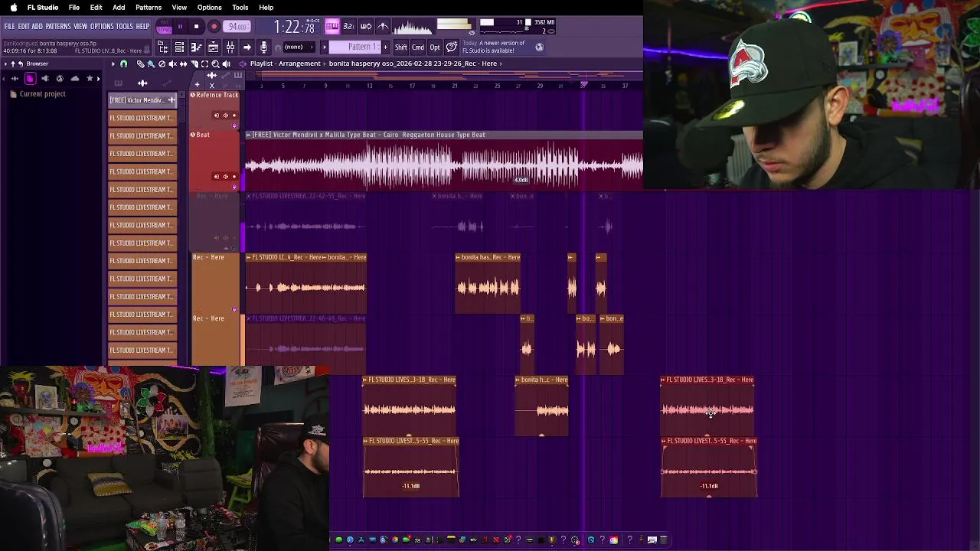Click the 94.000 tempo field
980x551 pixels.
click(x=237, y=27)
